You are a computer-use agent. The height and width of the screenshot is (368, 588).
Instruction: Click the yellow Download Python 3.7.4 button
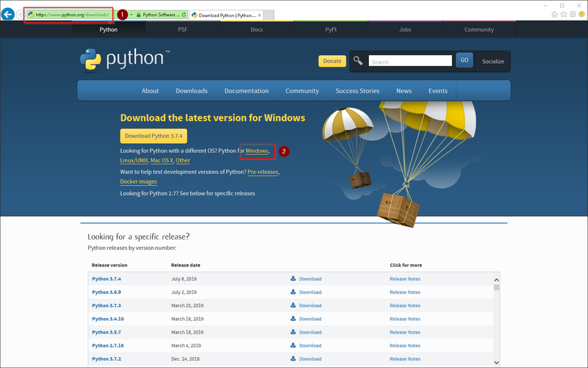(154, 136)
